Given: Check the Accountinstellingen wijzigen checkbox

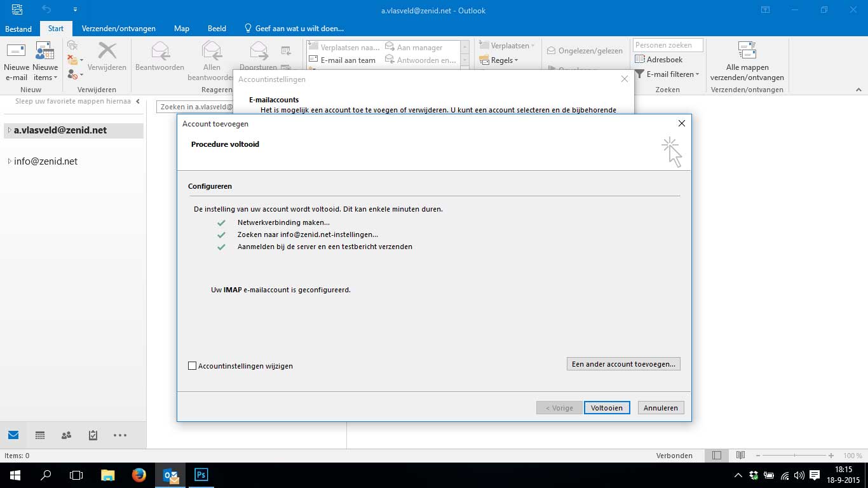Looking at the screenshot, I should click(x=193, y=366).
